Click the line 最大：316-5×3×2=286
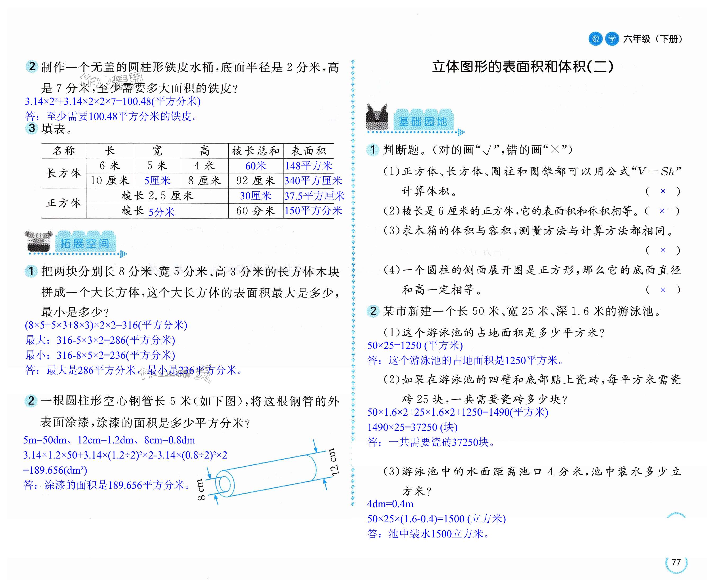Image resolution: width=715 pixels, height=588 pixels. [x=100, y=340]
